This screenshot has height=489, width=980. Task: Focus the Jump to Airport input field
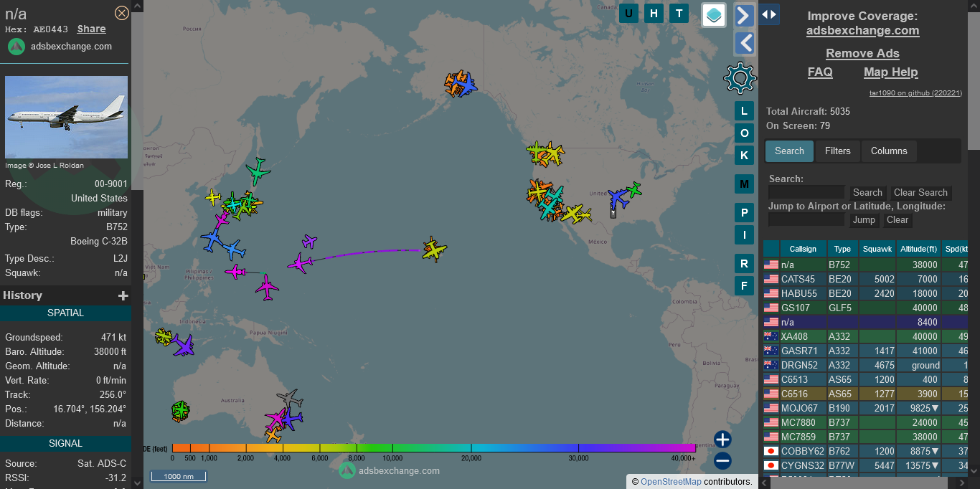click(x=806, y=220)
